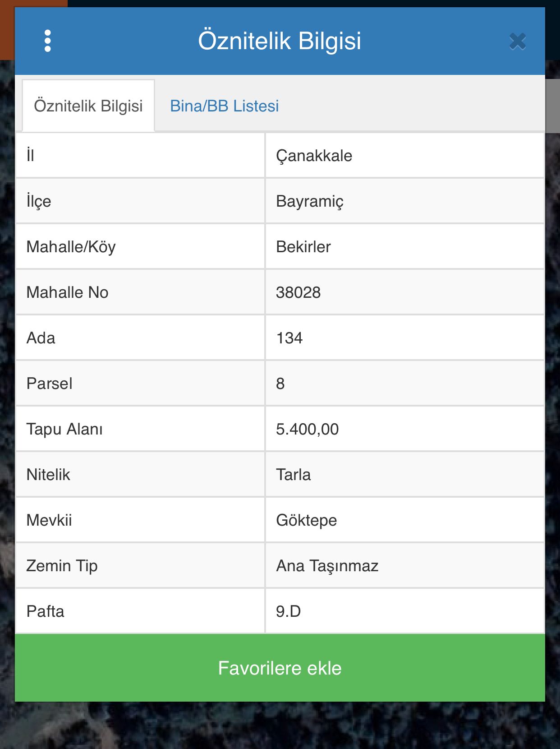Viewport: 560px width, 749px height.
Task: Click the Ada value 134
Action: (405, 338)
